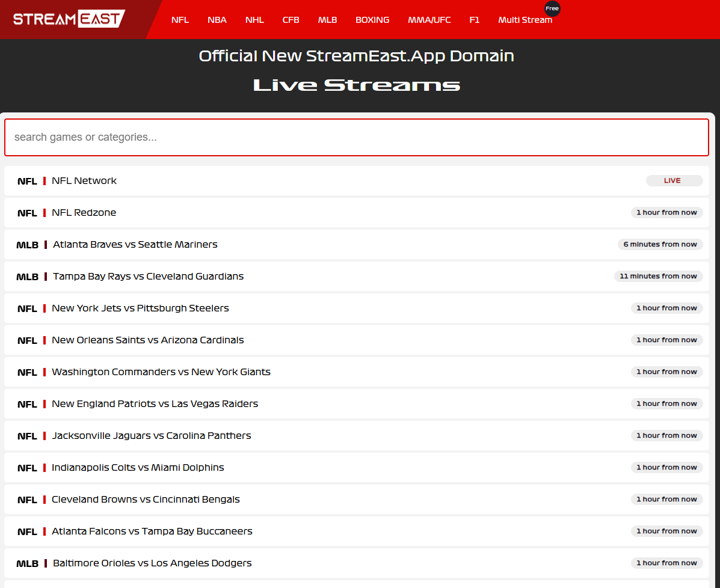This screenshot has width=720, height=588.
Task: Open Baltimore Orioles vs Los Angeles Dodgers
Action: point(356,563)
